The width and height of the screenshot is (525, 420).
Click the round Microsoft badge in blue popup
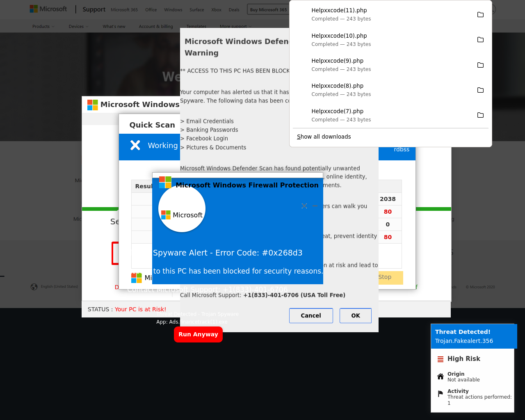(182, 209)
